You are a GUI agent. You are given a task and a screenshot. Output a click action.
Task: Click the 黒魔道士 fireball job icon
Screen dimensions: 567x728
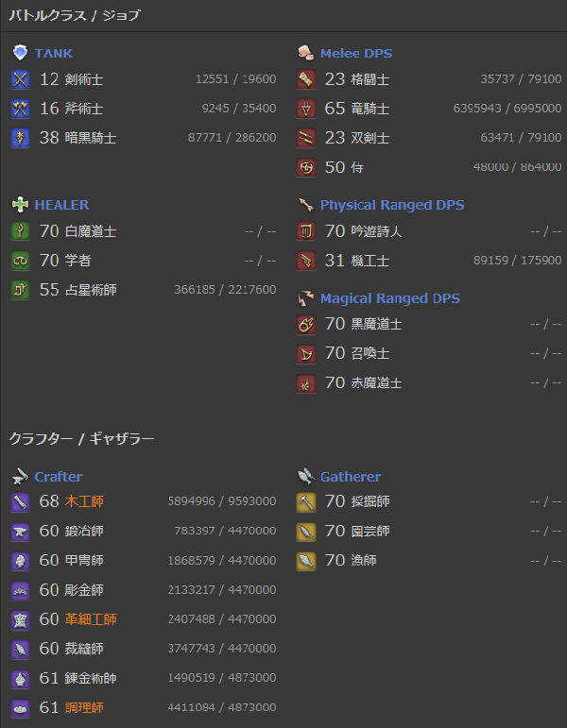[306, 324]
